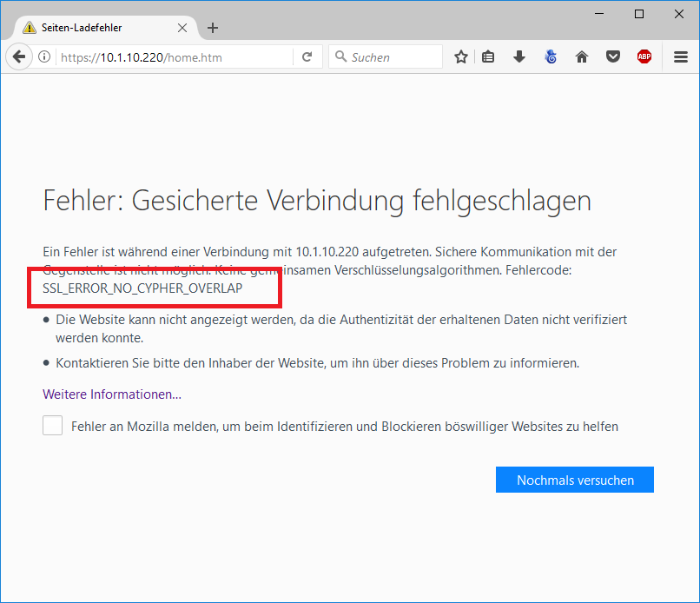Open the Pocket icon
This screenshot has width=700, height=603.
pyautogui.click(x=613, y=57)
